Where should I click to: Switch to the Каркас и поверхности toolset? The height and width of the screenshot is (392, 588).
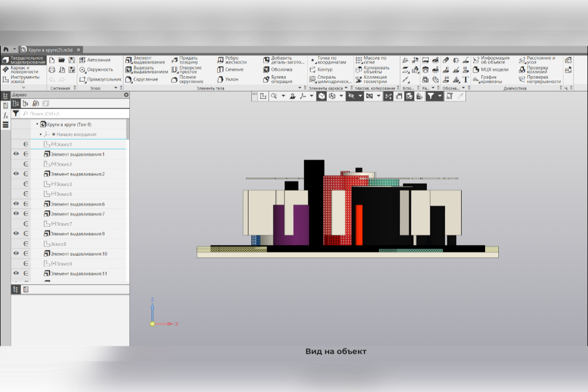(24, 70)
